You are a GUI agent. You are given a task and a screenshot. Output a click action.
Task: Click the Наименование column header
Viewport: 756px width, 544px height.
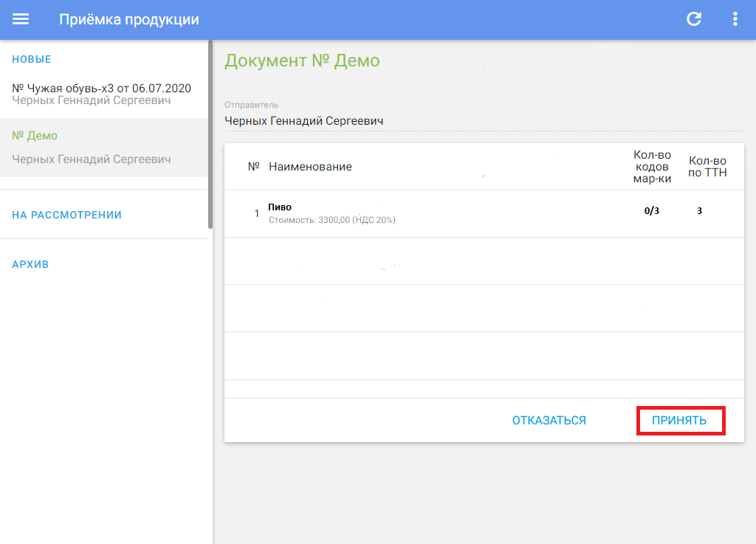310,167
